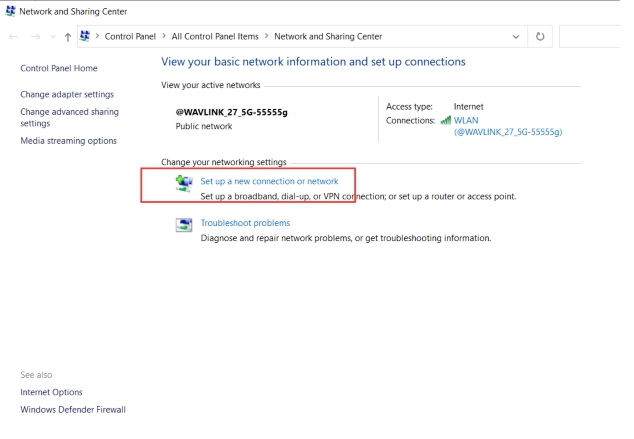Open Media streaming options
Screen dimensions: 634x439
tap(68, 141)
